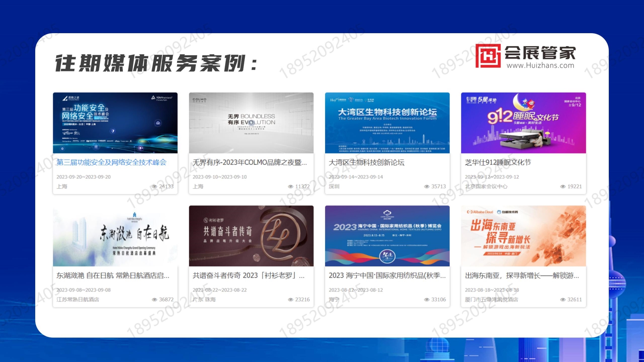The width and height of the screenshot is (644, 362).
Task: Click the eye icon beside 36872 views
Action: click(x=154, y=300)
